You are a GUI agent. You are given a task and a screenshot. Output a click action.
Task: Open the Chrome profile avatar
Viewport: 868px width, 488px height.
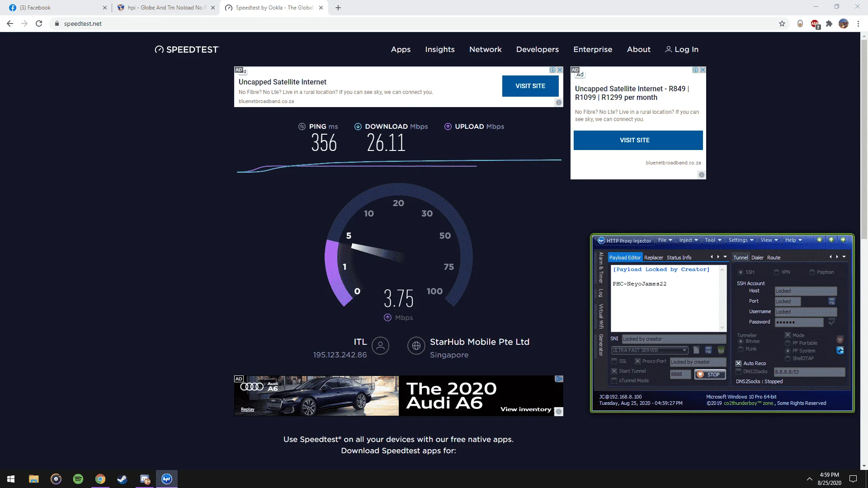point(844,23)
